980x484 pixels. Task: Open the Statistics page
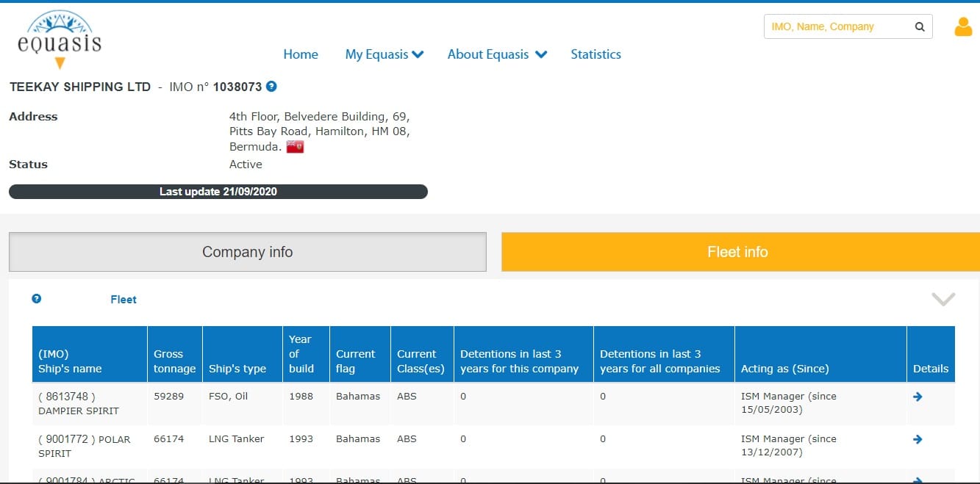coord(595,54)
